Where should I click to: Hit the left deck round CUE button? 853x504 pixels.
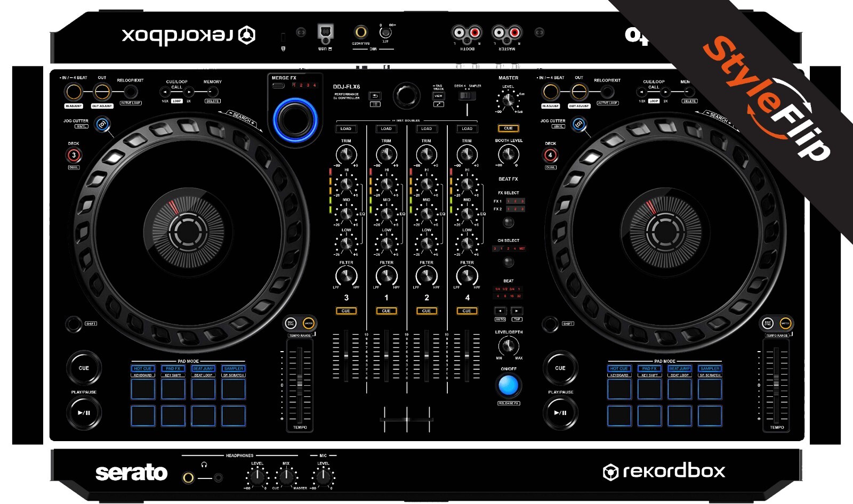84,368
